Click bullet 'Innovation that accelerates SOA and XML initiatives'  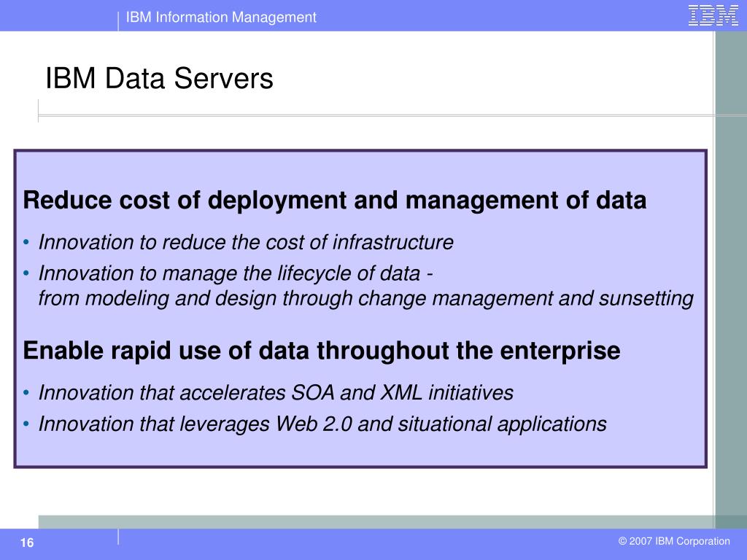click(276, 393)
